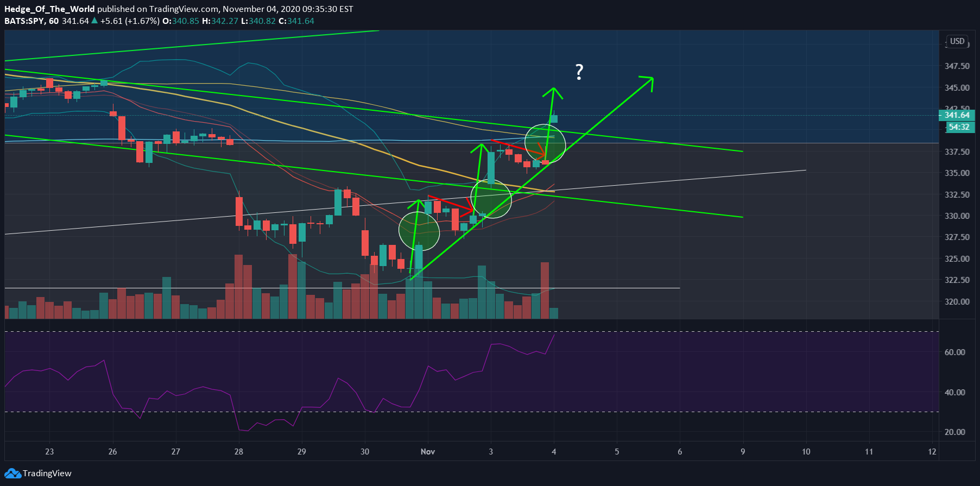Click the current price tag 341.64

click(x=957, y=115)
